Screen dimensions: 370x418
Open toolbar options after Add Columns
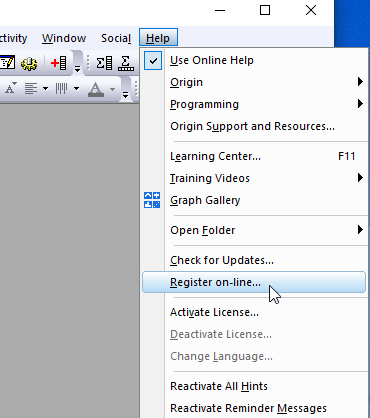click(77, 69)
